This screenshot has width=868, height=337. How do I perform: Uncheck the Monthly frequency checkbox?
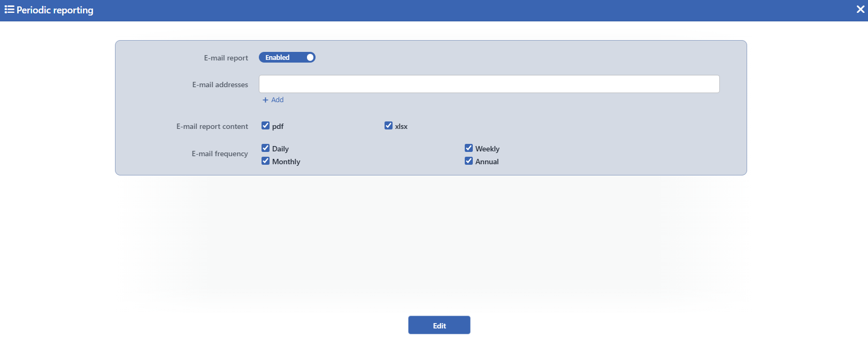click(x=265, y=161)
